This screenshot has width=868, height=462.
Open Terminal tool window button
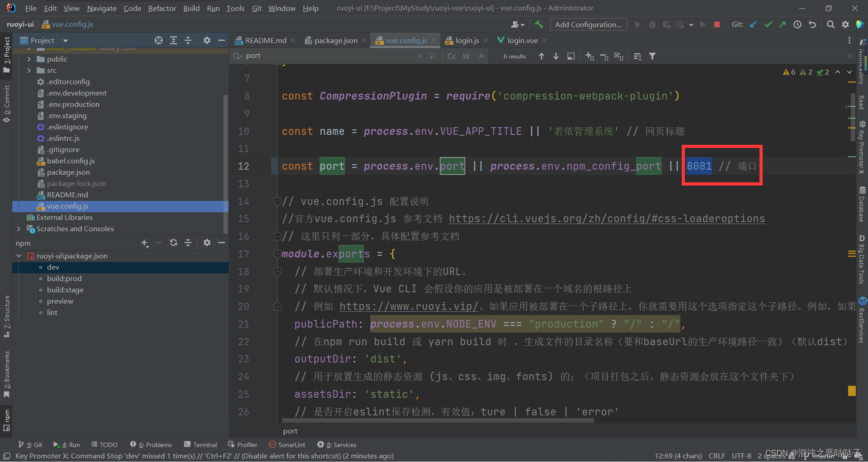click(201, 445)
